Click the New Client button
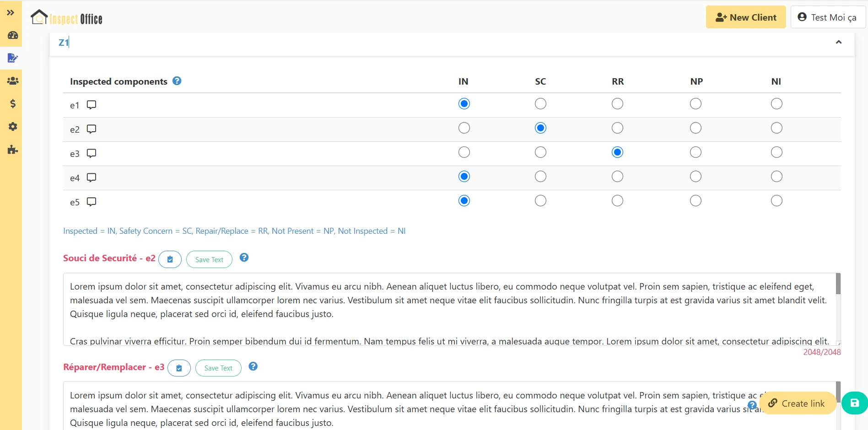 click(x=745, y=17)
